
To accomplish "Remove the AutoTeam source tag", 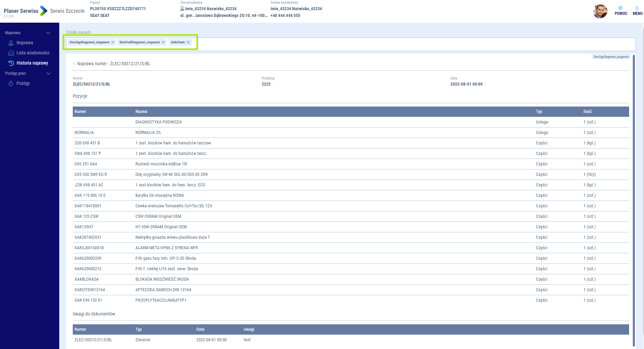I will 188,42.
